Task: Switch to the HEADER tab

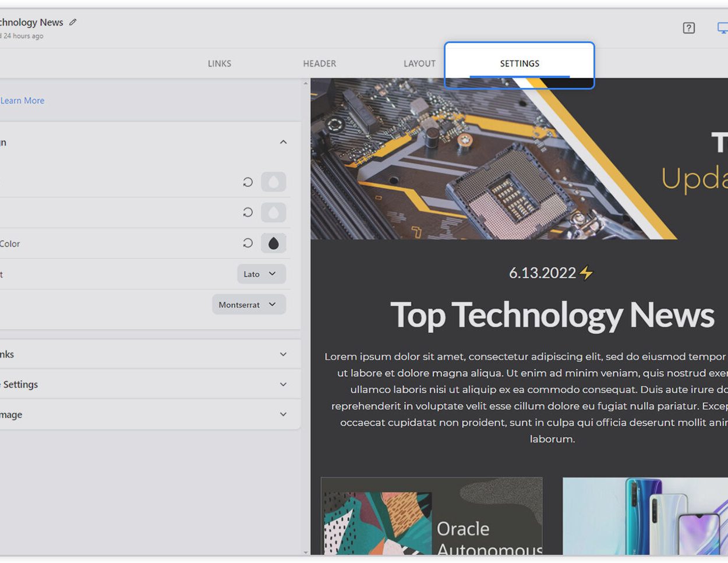Action: coord(320,63)
